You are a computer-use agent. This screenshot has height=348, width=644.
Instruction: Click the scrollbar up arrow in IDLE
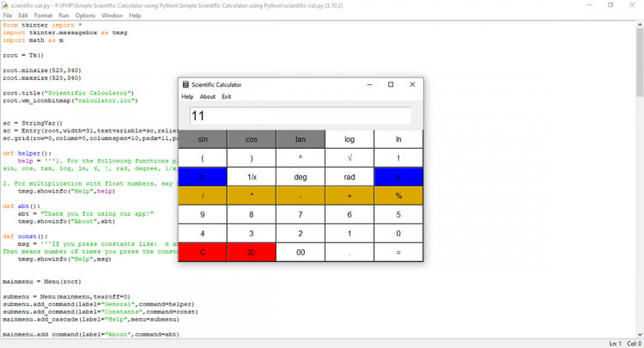(x=640, y=25)
